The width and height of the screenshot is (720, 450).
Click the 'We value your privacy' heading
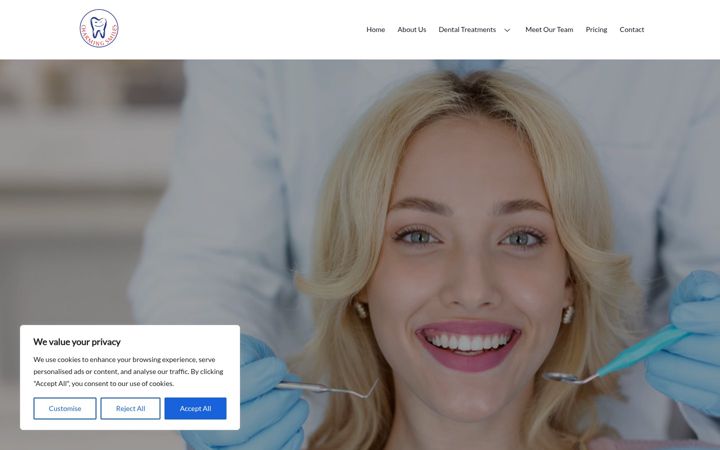pyautogui.click(x=77, y=342)
